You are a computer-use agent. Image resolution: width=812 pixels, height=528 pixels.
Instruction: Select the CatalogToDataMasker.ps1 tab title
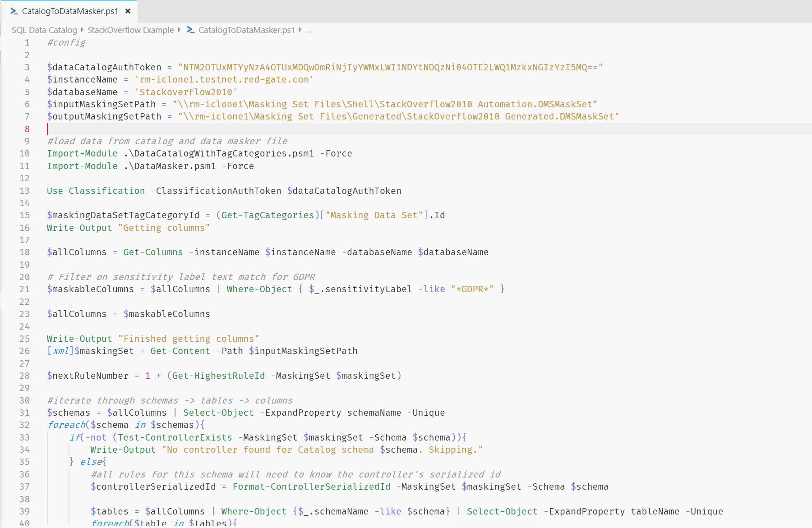pyautogui.click(x=70, y=11)
